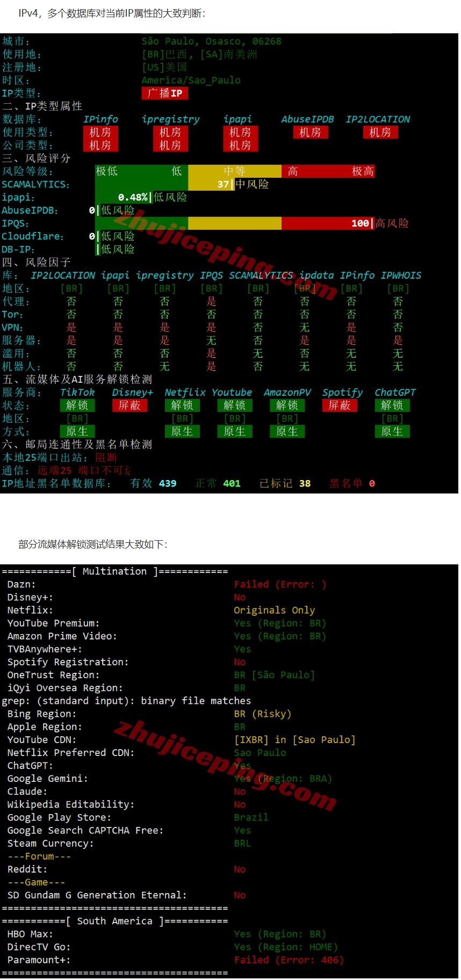
Task: Click the Tor row label
Action: [12, 314]
